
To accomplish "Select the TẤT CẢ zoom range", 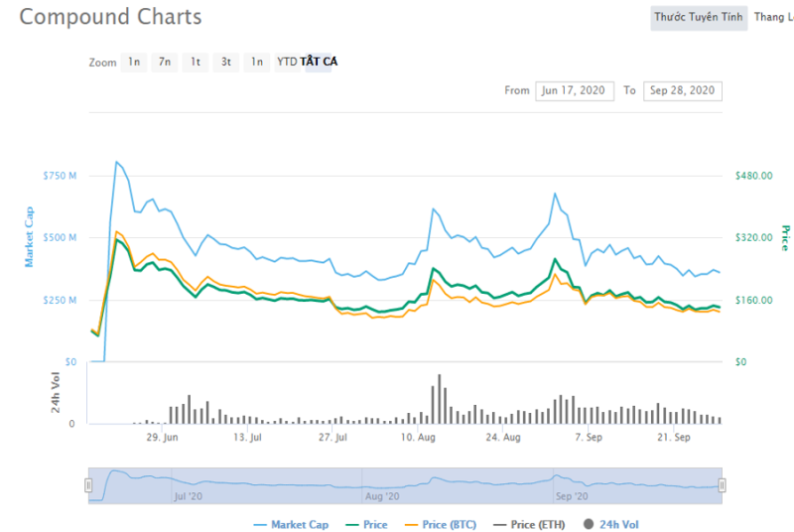I will (319, 62).
